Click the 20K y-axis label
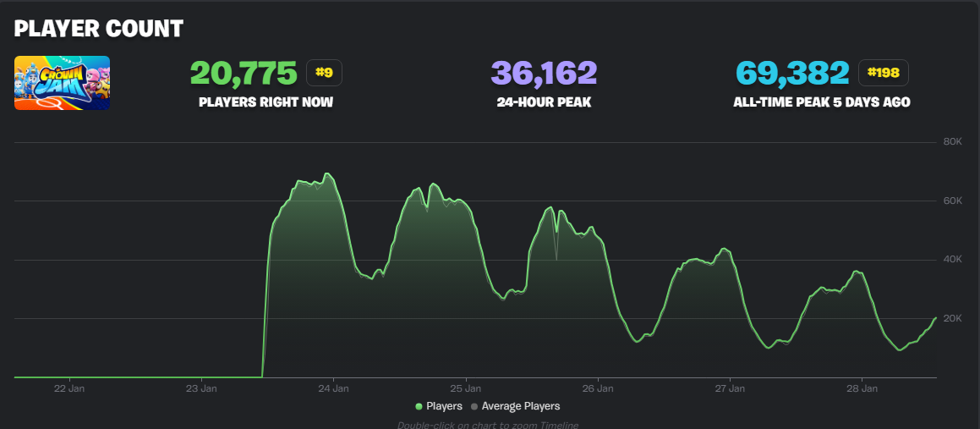Screen dimensions: 980x429 pyautogui.click(x=952, y=318)
